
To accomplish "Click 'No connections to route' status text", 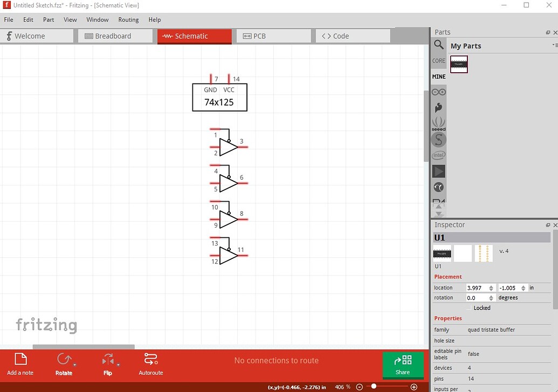I will click(x=277, y=361).
